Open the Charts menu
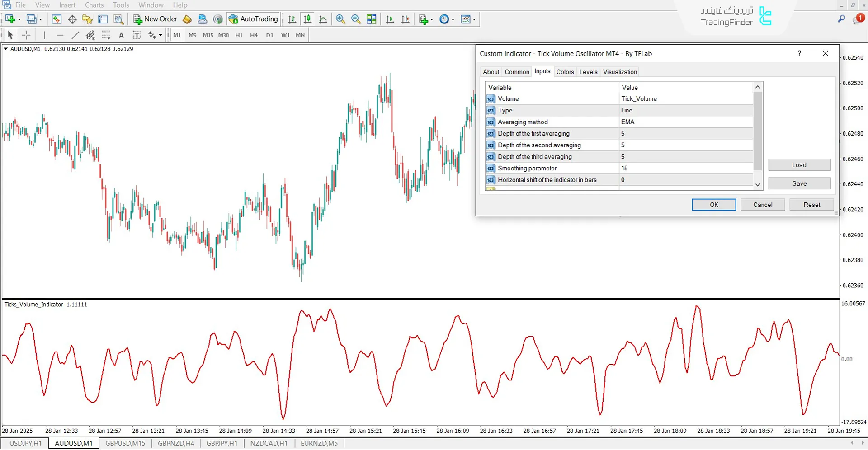Screen dimensions: 868x450 (94, 5)
